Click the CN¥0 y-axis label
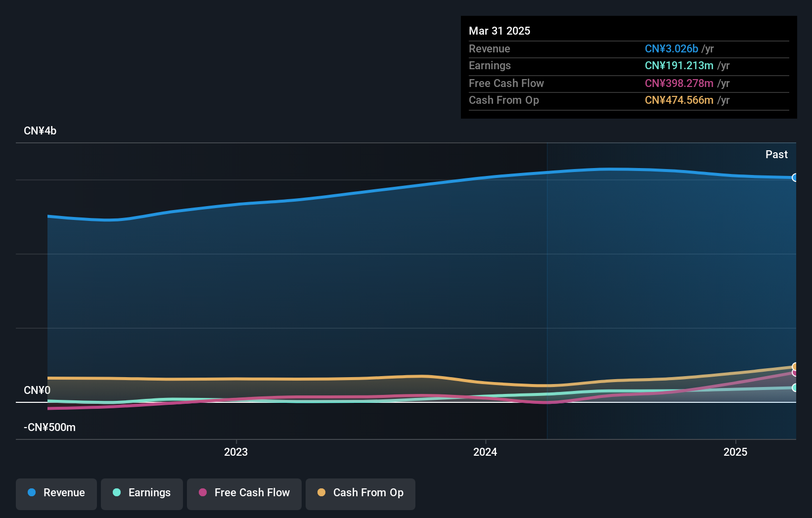The height and width of the screenshot is (518, 812). point(37,390)
